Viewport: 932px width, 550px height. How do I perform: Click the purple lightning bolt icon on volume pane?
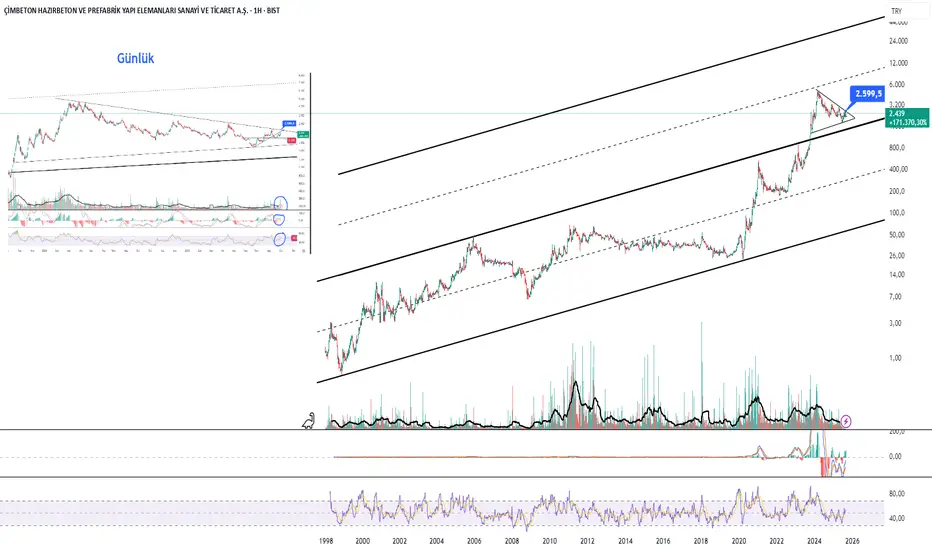[x=846, y=422]
